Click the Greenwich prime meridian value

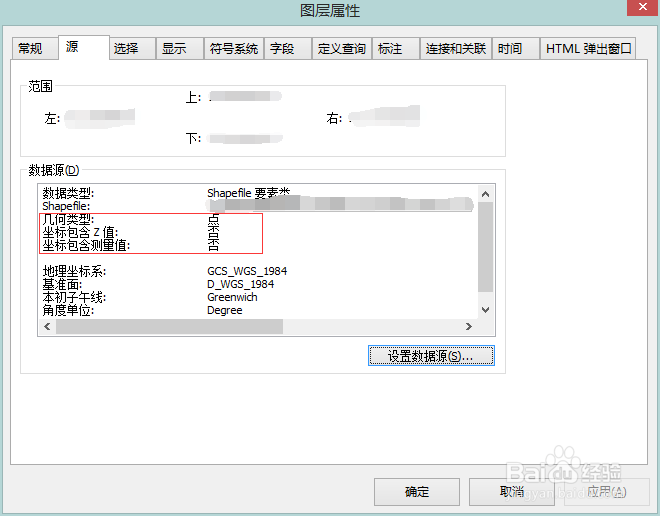click(232, 297)
